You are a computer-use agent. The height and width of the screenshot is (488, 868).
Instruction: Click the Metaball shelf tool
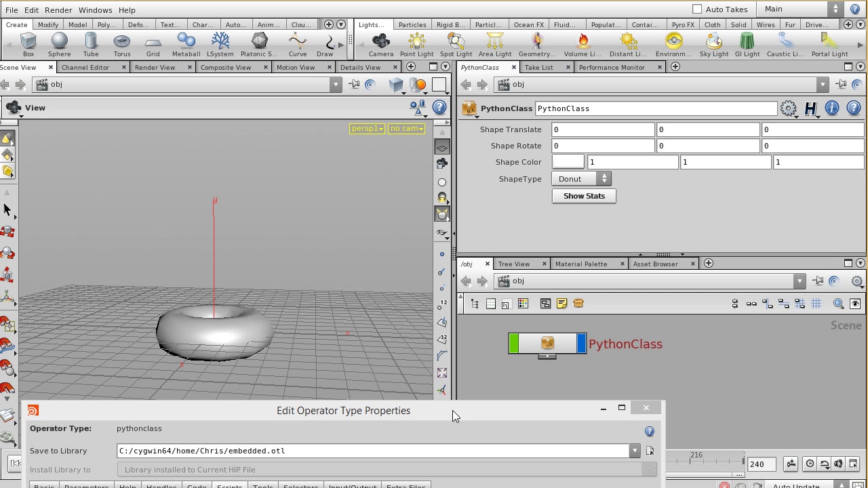pyautogui.click(x=186, y=45)
